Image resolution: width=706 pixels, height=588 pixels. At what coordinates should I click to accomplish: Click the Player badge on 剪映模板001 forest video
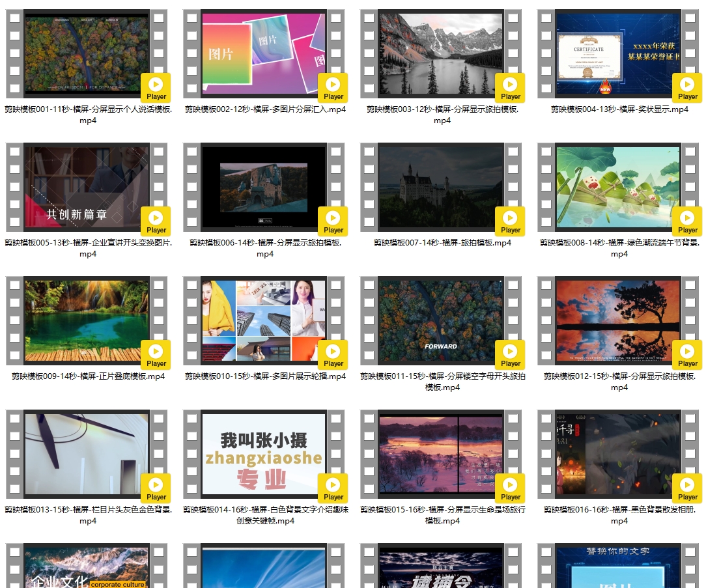point(156,88)
